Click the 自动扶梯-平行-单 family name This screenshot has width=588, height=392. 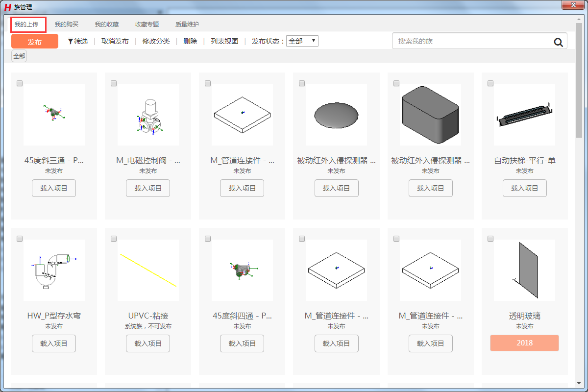pyautogui.click(x=524, y=161)
